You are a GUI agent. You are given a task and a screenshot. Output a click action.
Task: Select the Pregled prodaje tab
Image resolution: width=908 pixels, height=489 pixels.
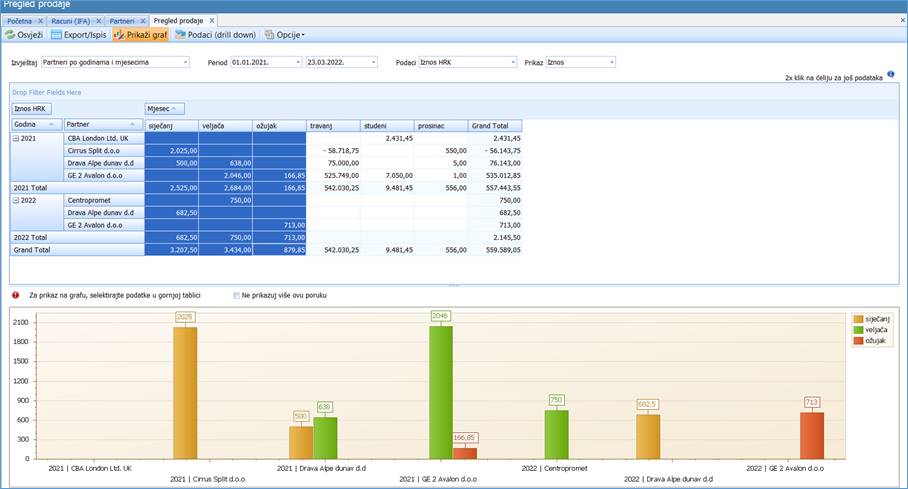point(178,21)
